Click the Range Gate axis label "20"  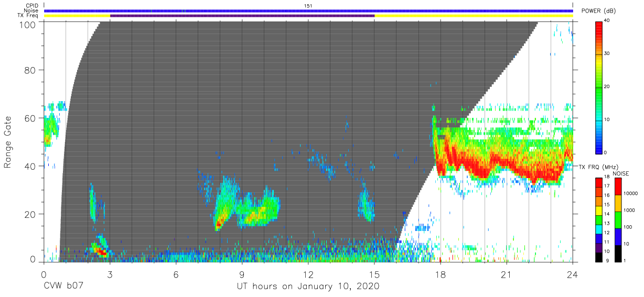[x=30, y=214]
